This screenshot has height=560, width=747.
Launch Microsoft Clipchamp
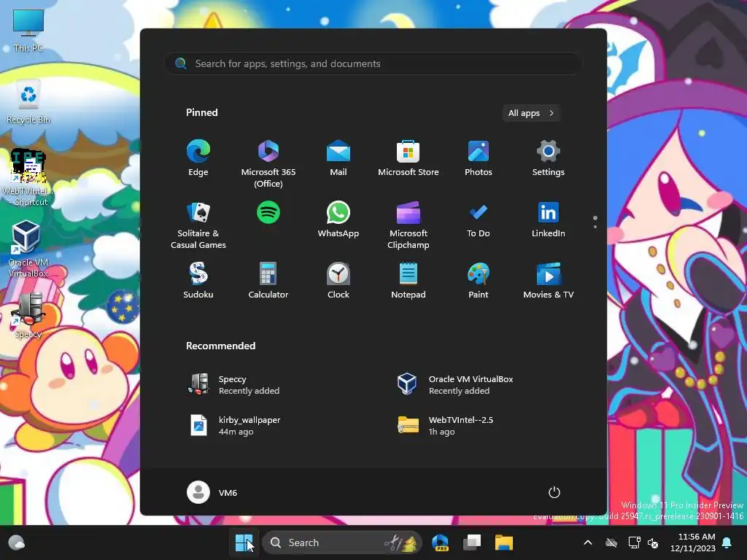409,225
